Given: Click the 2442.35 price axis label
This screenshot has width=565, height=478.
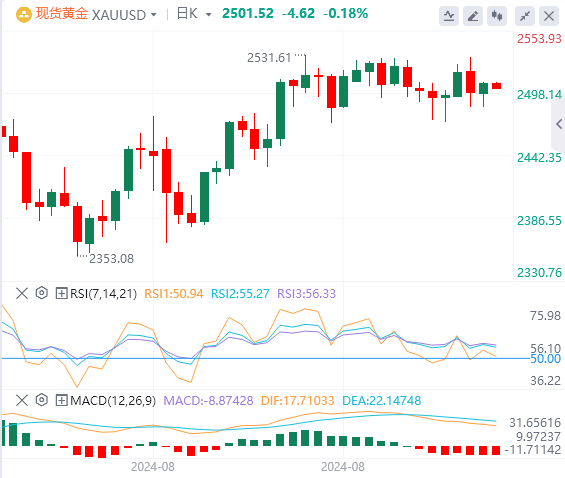Looking at the screenshot, I should 539,158.
